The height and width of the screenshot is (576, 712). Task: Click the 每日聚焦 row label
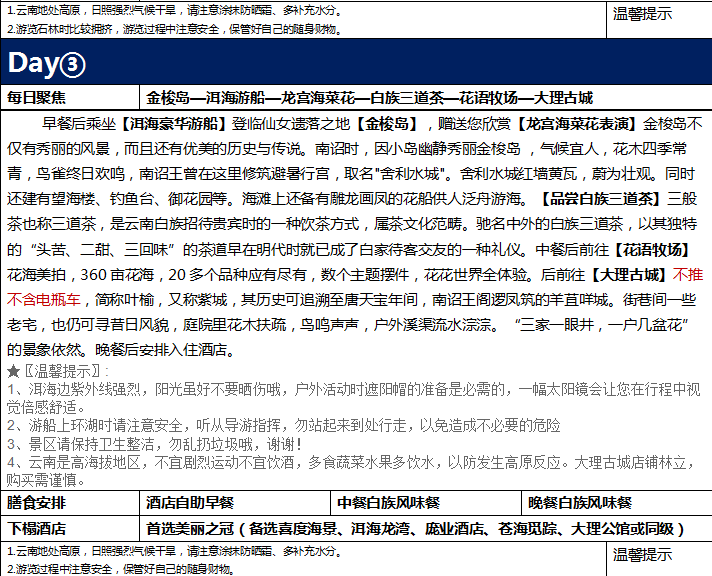click(x=37, y=98)
